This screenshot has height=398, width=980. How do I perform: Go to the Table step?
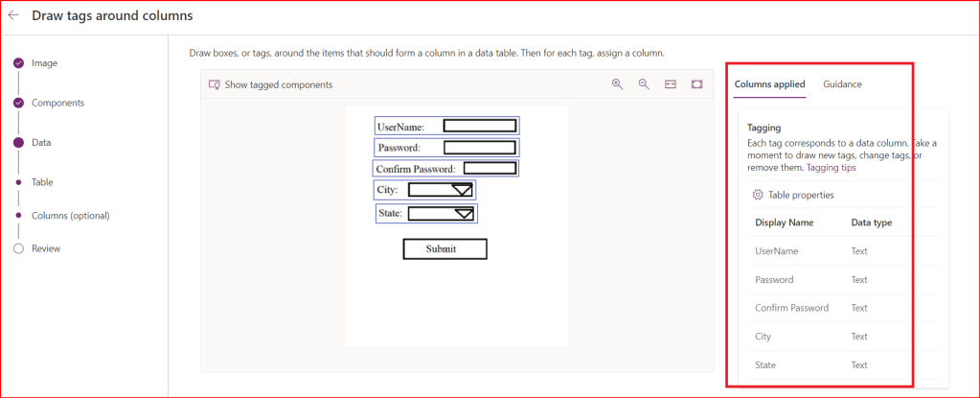pos(42,181)
